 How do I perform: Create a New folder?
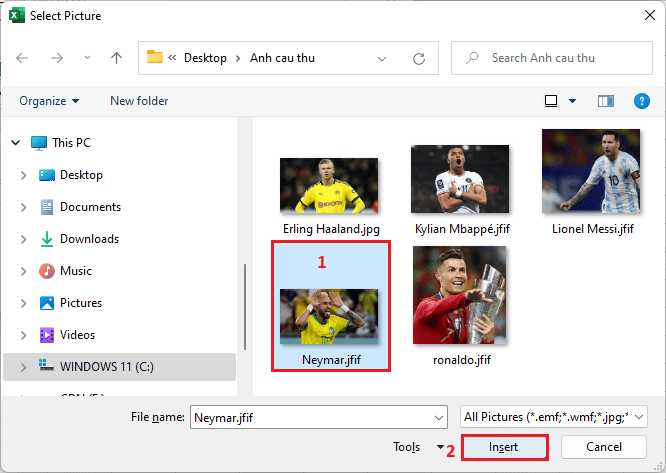(x=139, y=101)
